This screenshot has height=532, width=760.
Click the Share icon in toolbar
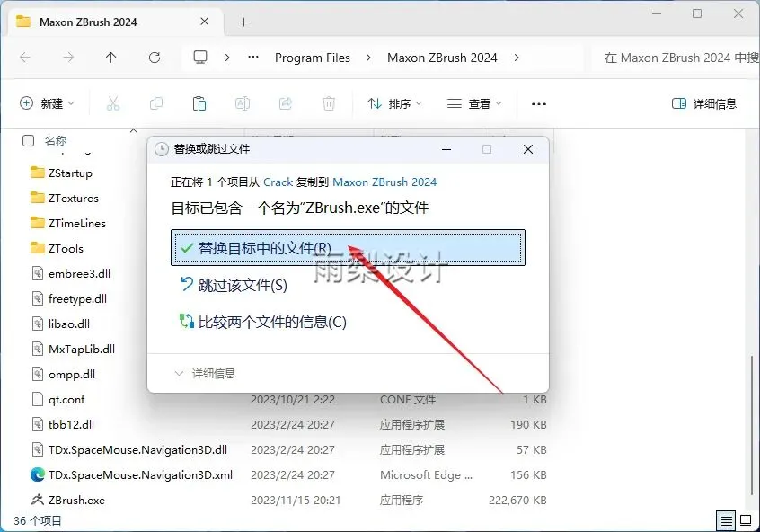286,103
